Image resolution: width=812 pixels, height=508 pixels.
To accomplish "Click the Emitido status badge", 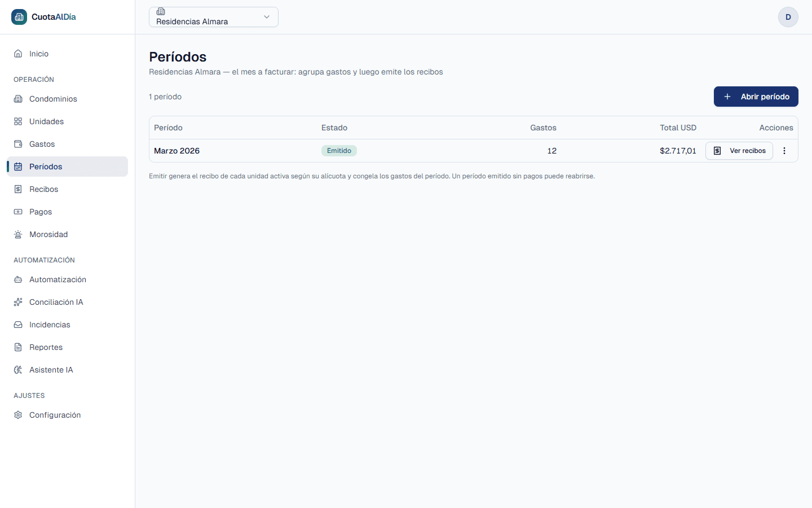I will [x=339, y=151].
